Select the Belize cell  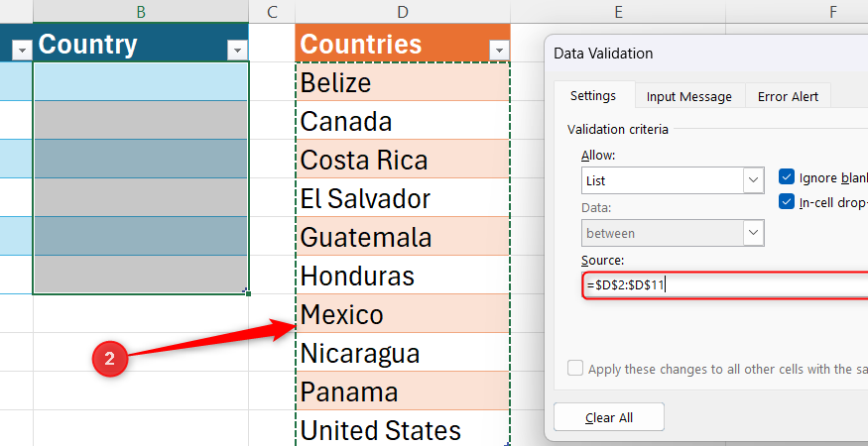coord(403,81)
